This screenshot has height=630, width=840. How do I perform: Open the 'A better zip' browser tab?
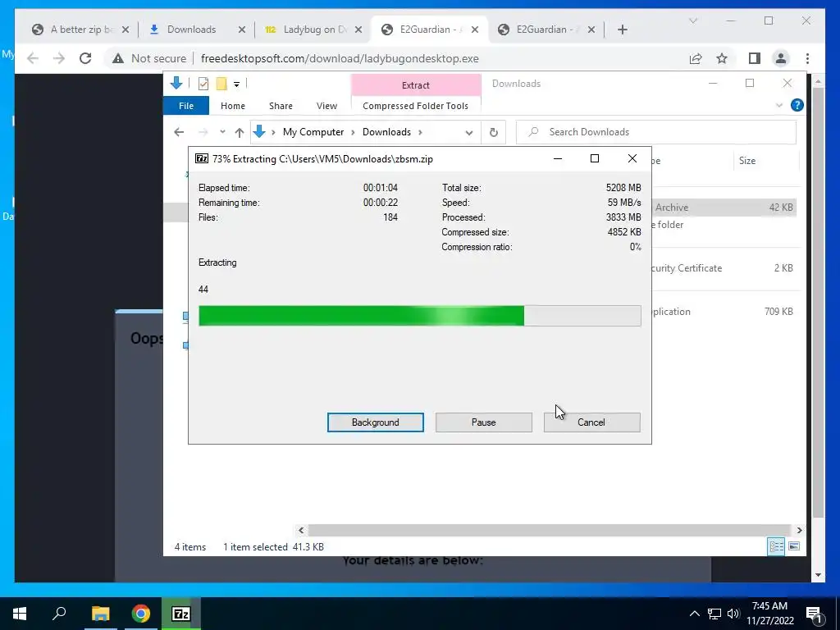coord(80,30)
